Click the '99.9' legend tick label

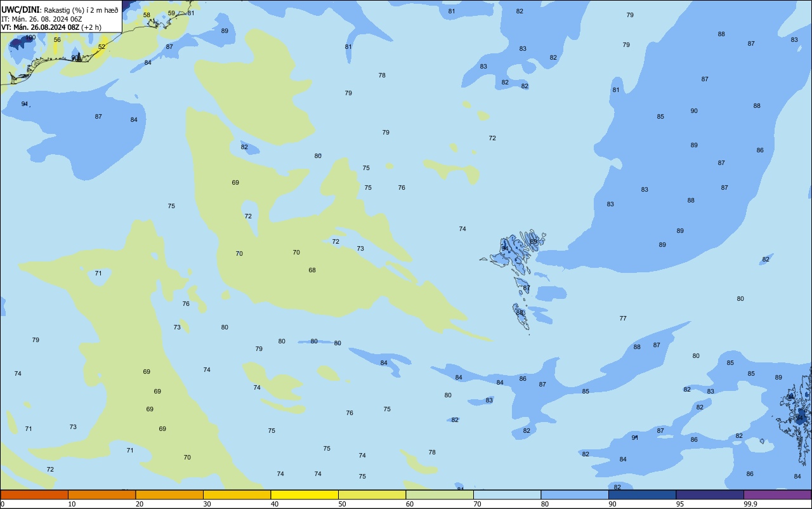tap(750, 504)
